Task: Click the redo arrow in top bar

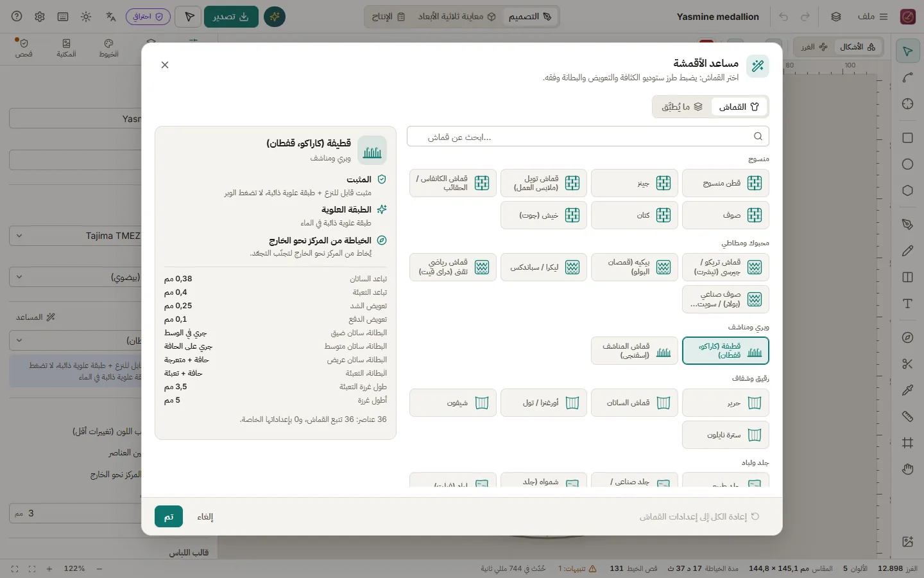Action: [805, 17]
